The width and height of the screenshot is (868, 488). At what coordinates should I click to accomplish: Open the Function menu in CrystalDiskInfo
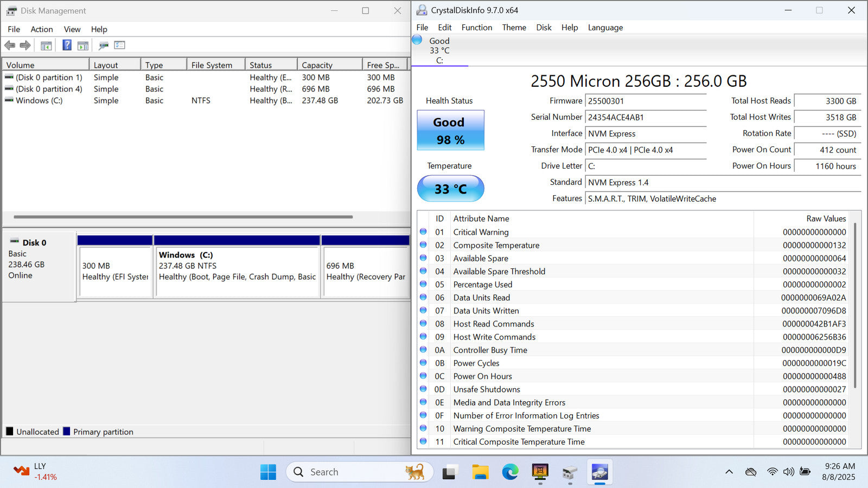(x=476, y=28)
